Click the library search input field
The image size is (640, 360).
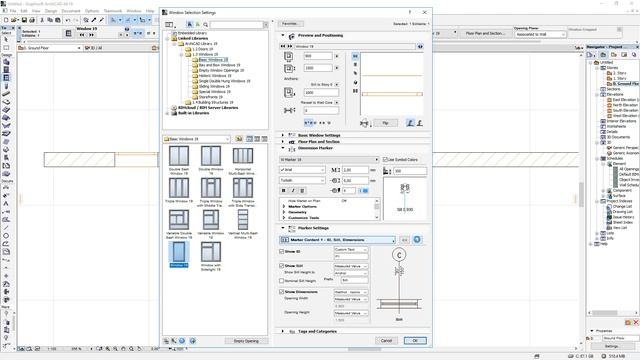[x=237, y=25]
